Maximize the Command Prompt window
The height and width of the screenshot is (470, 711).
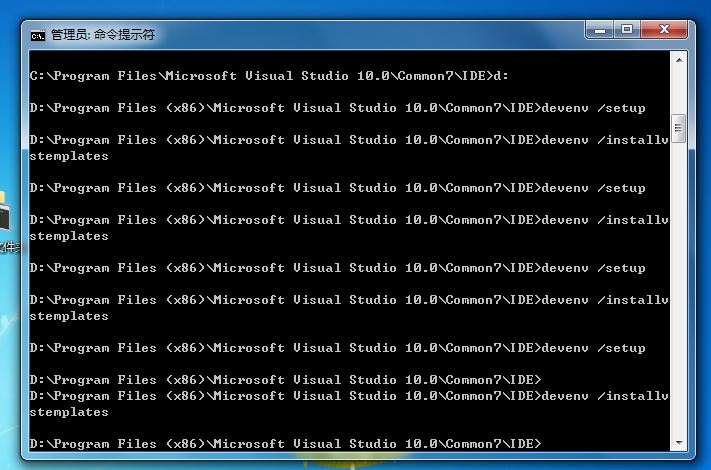pos(628,30)
